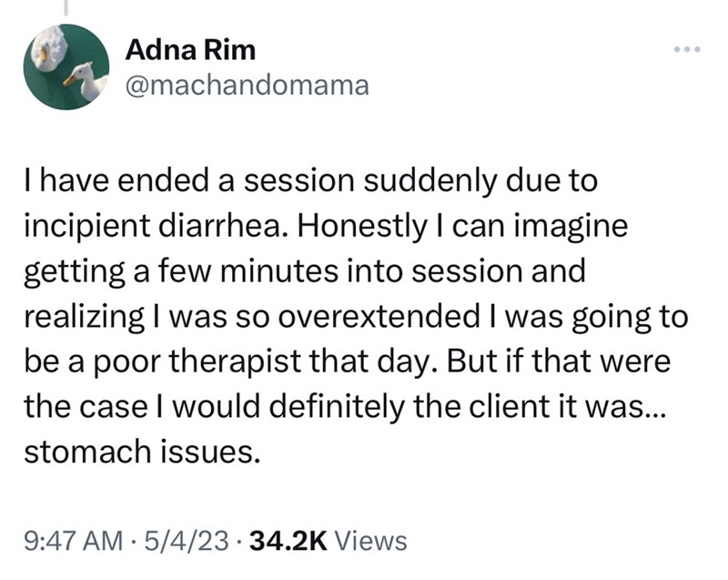Viewport: 728px width, 580px height.
Task: Click the upside-down diving duck in the avatar
Action: pyautogui.click(x=49, y=49)
